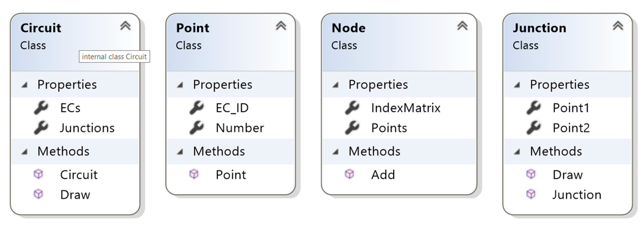Click the wrench icon beside Point2
The height and width of the screenshot is (227, 644).
[533, 128]
